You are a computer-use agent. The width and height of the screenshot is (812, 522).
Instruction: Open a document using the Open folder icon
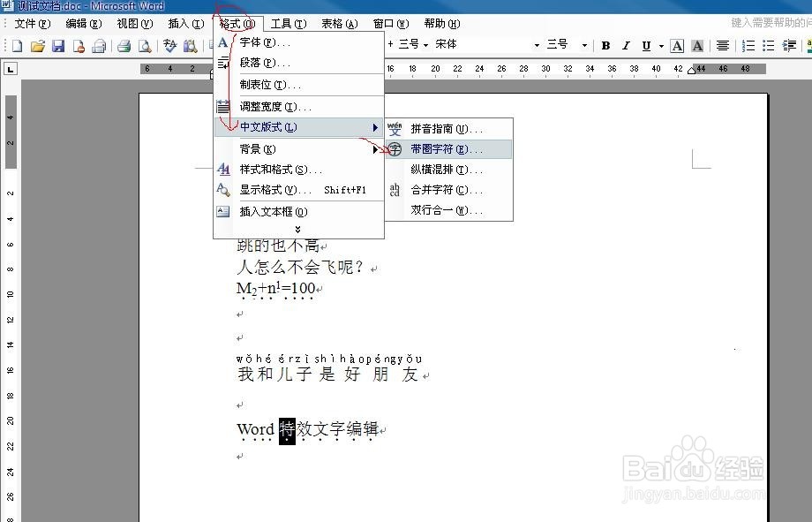coord(39,47)
